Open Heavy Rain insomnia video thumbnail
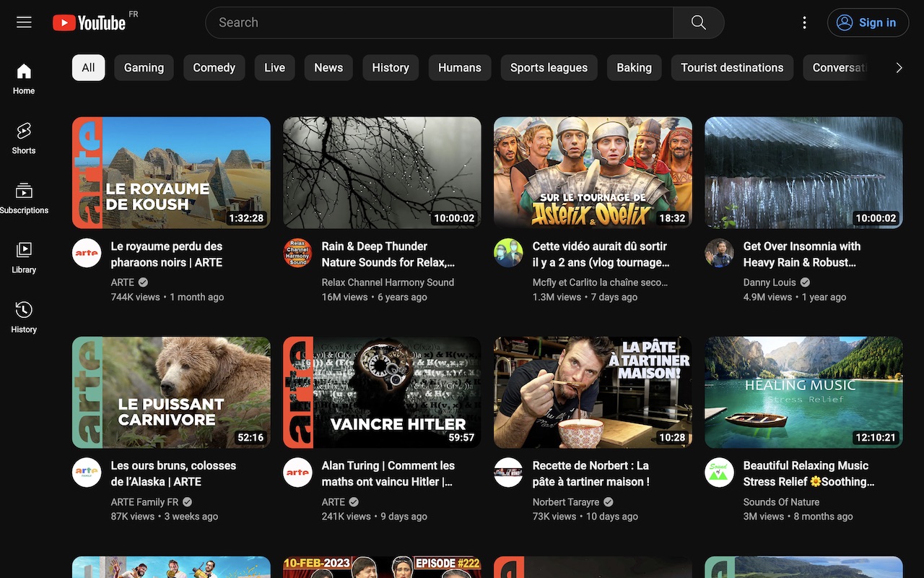This screenshot has width=924, height=578. click(803, 173)
